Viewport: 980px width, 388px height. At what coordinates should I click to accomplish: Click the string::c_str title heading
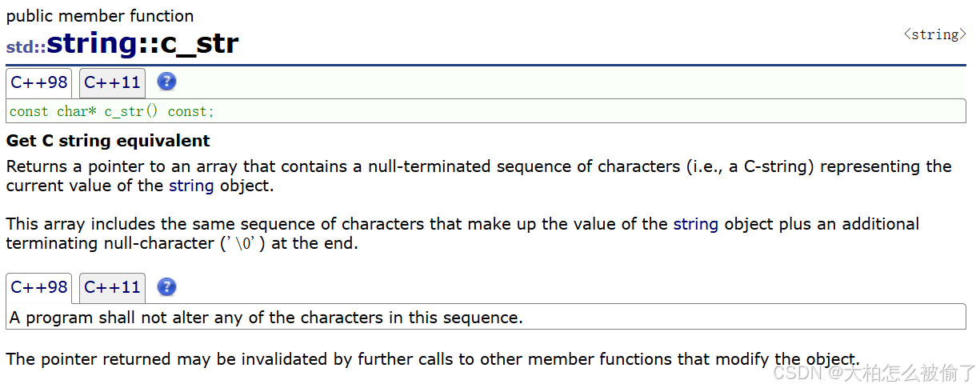[x=142, y=43]
